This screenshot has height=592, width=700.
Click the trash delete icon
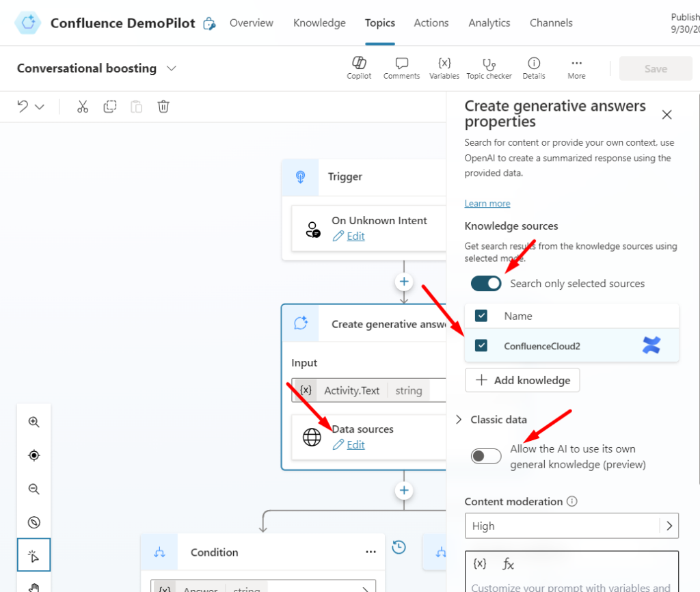click(x=163, y=107)
